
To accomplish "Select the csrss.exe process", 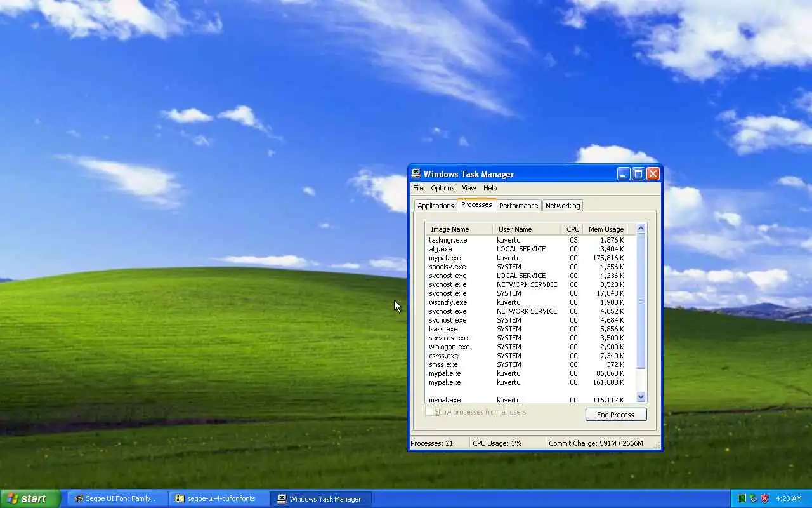I will point(530,356).
